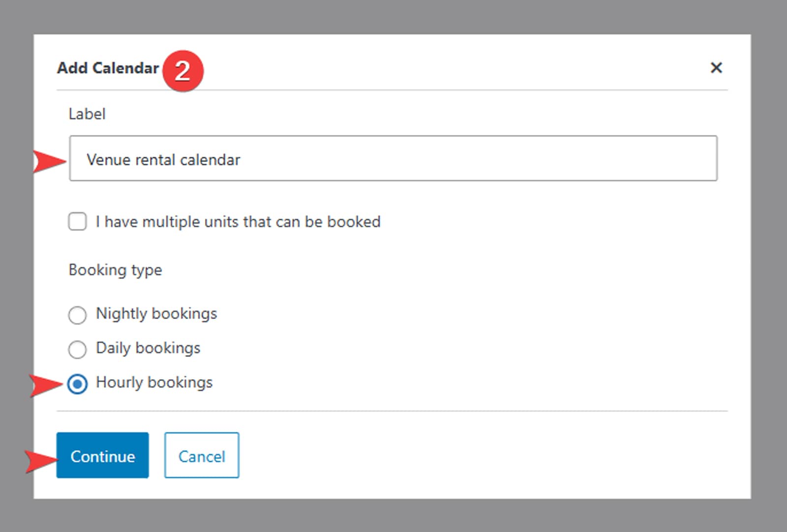Click the Daily bookings label text
787x532 pixels.
click(148, 348)
